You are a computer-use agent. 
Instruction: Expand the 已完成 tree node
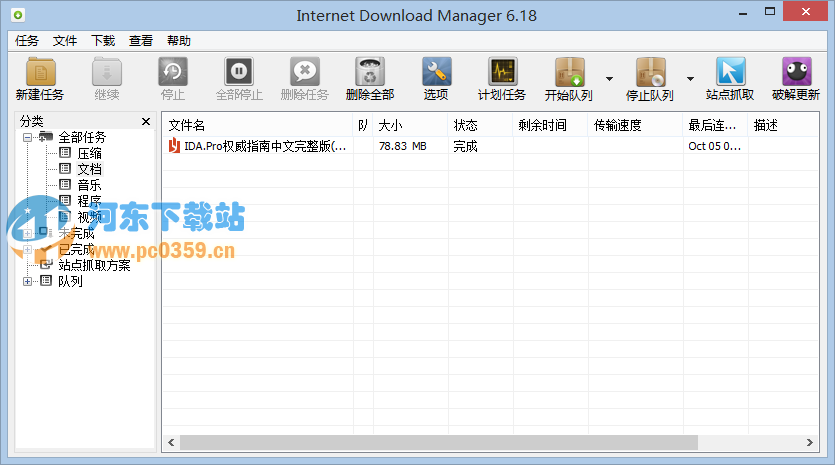coord(27,249)
